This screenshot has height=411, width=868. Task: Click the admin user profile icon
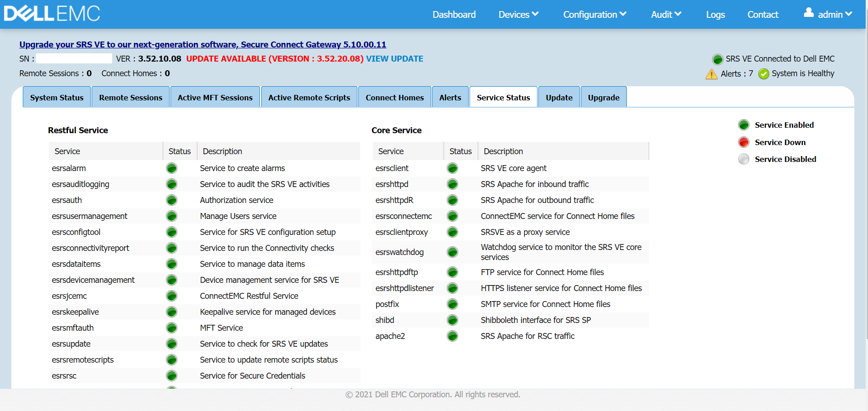click(808, 13)
